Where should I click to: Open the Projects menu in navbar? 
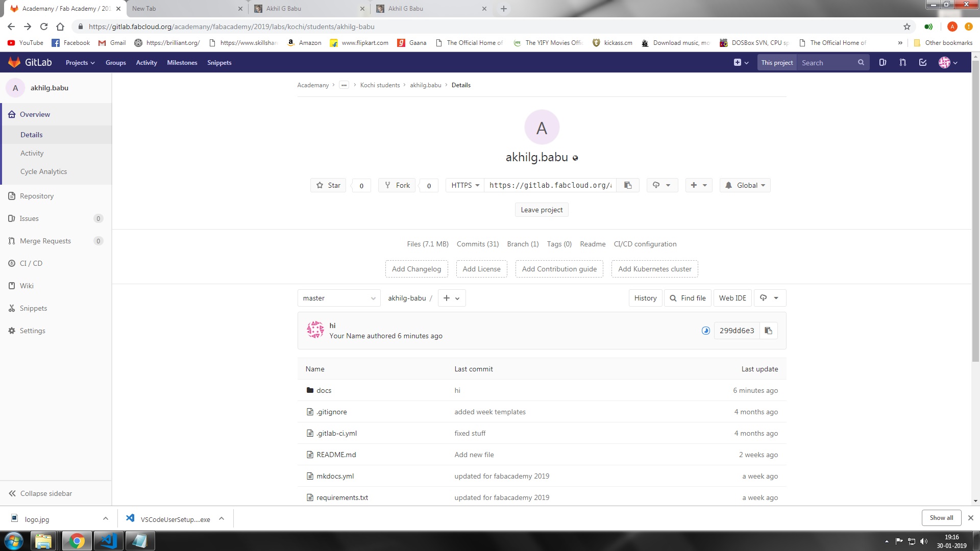click(x=80, y=62)
